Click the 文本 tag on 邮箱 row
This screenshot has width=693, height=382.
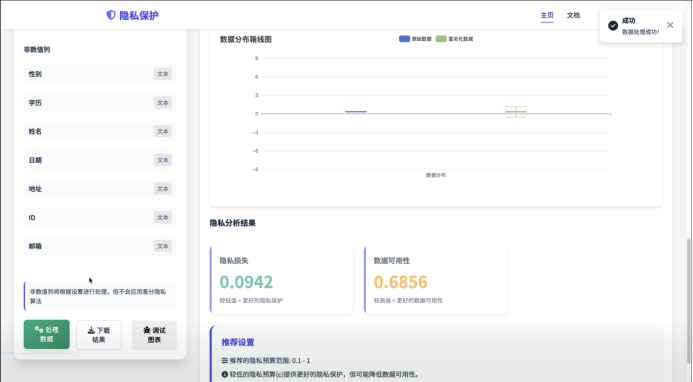point(163,246)
